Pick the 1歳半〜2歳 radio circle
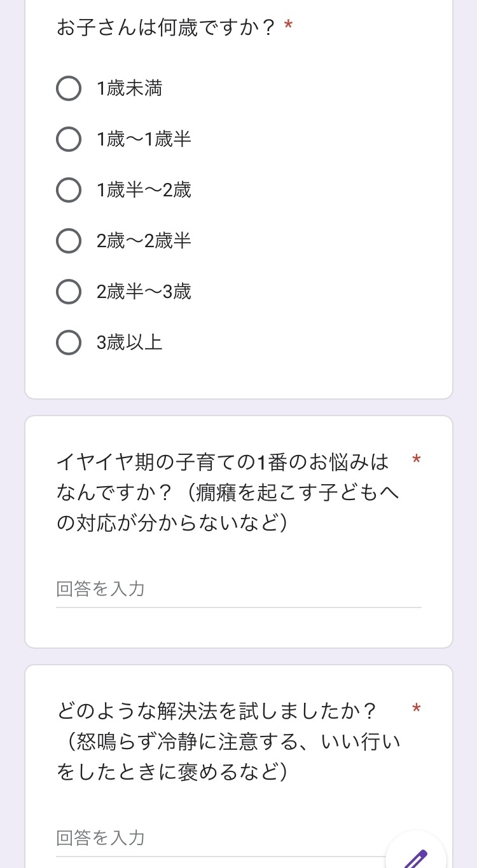This screenshot has height=868, width=477. 69,190
